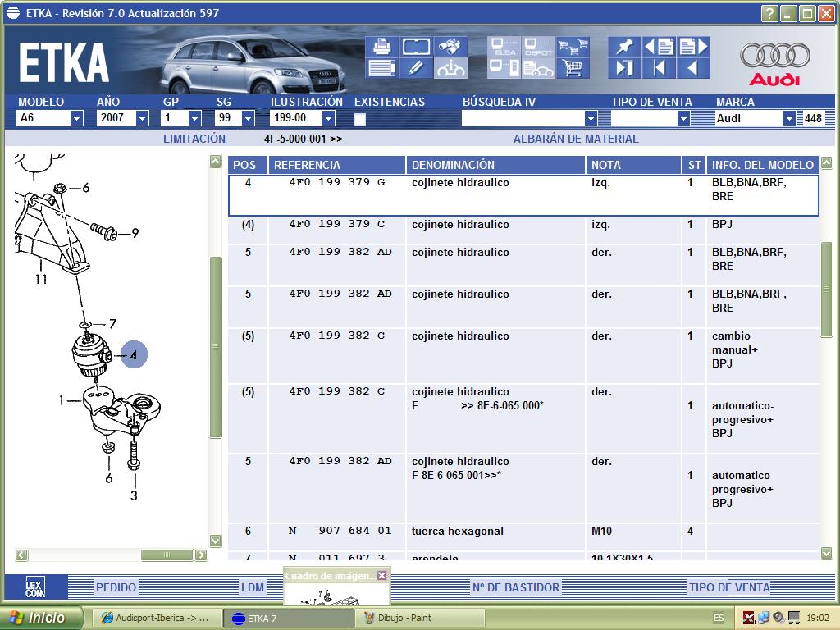Click parts table scroll up arrow

[x=827, y=162]
